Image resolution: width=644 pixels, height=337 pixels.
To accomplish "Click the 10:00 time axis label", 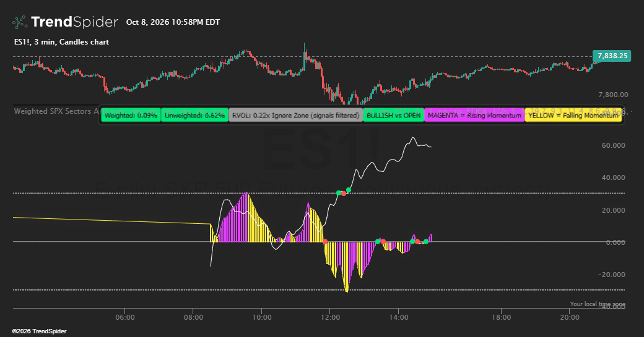I will click(x=262, y=317).
